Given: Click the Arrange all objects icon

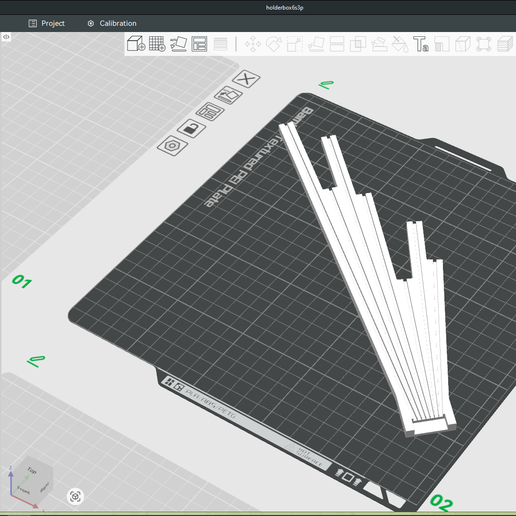Looking at the screenshot, I should coord(199,44).
